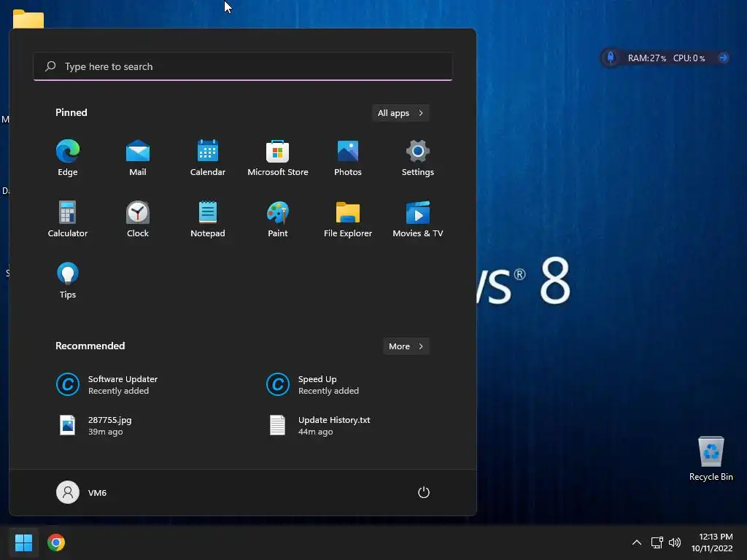Open the Clock app
This screenshot has height=560, width=747.
(x=138, y=219)
